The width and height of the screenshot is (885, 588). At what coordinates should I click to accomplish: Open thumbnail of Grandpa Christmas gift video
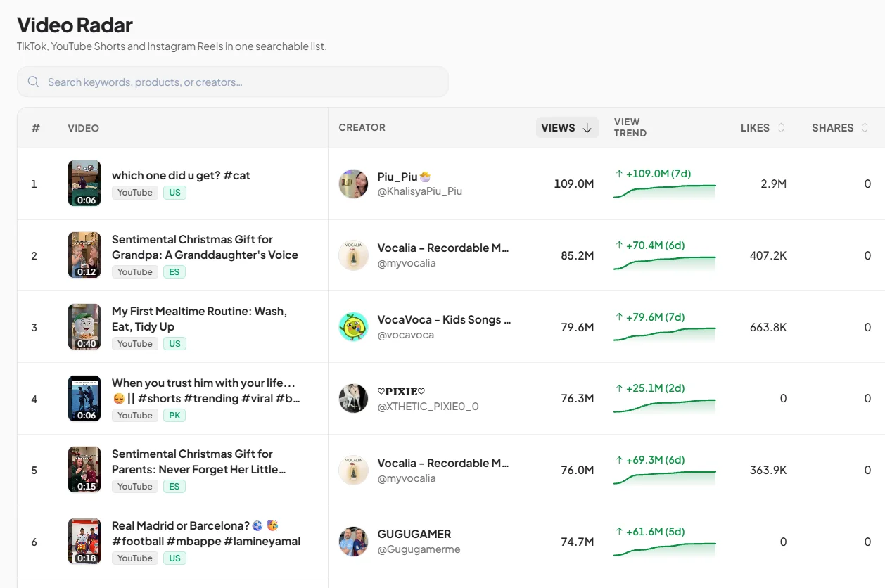[x=84, y=255]
